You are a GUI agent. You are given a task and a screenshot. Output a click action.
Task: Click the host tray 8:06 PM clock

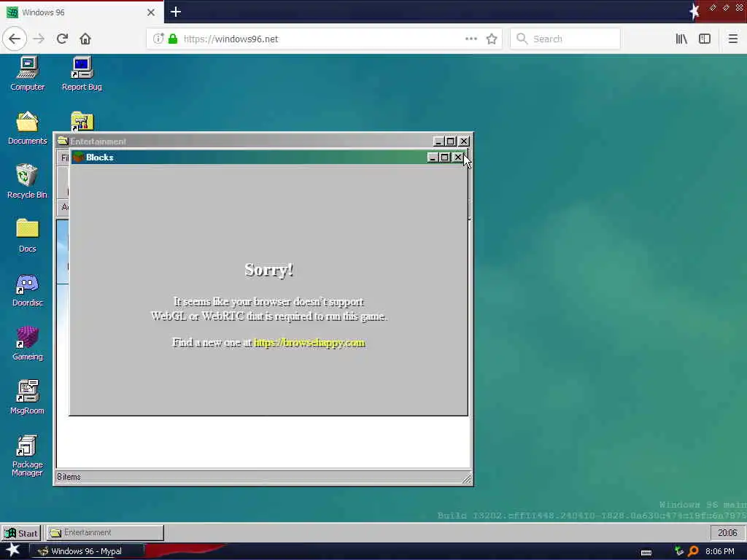tap(720, 551)
